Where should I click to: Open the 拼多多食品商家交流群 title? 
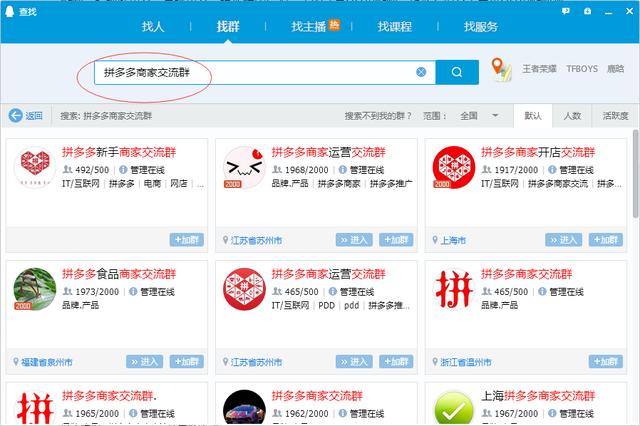[x=119, y=274]
